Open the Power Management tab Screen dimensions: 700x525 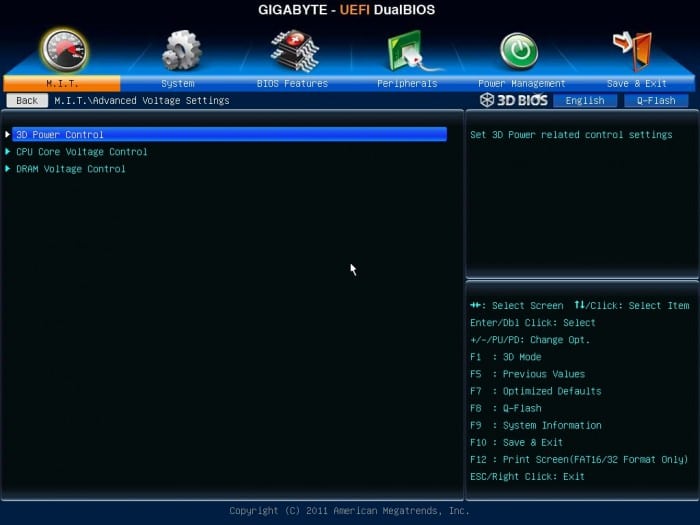pos(521,83)
